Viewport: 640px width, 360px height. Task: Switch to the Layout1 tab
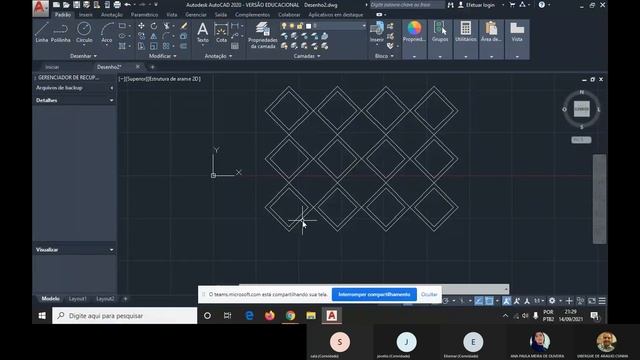click(x=78, y=299)
